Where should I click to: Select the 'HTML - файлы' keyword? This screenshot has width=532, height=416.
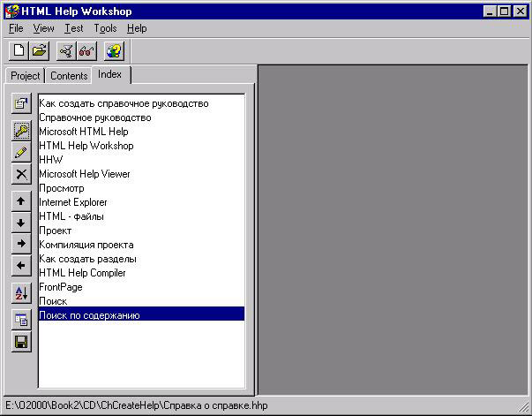(141, 216)
